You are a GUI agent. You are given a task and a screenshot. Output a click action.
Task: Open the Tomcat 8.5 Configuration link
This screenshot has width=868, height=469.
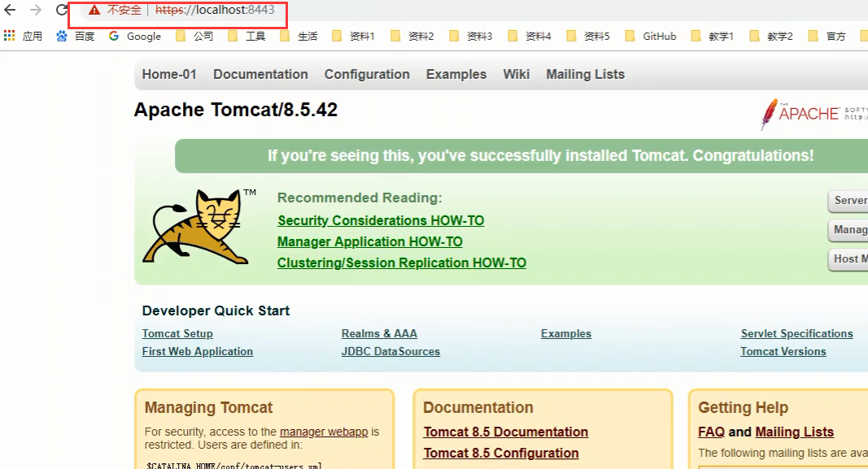501,453
